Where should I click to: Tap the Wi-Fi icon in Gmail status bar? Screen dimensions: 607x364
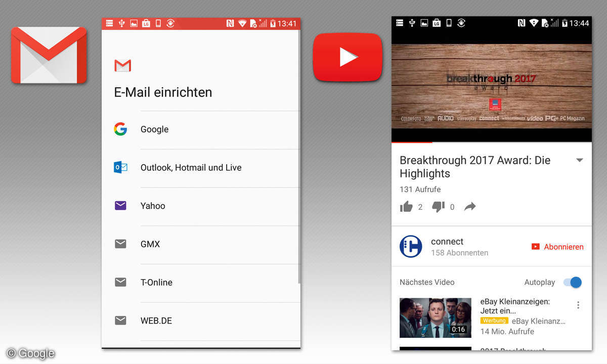pyautogui.click(x=242, y=23)
